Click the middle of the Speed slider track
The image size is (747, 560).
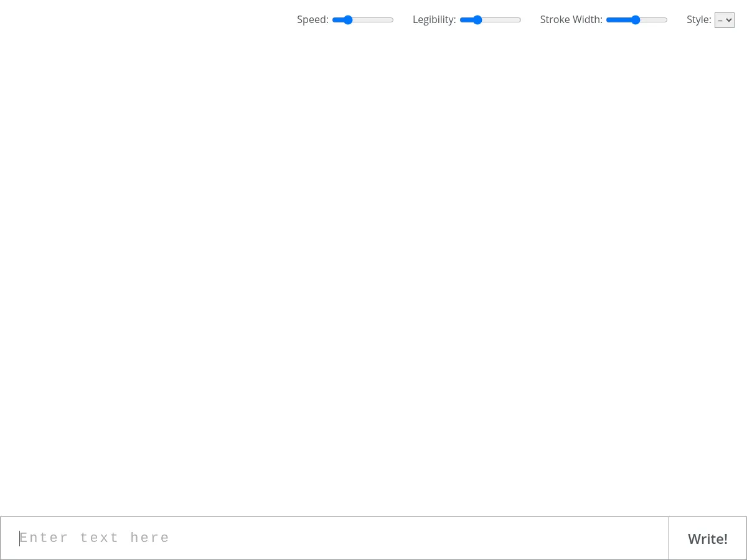pyautogui.click(x=363, y=20)
